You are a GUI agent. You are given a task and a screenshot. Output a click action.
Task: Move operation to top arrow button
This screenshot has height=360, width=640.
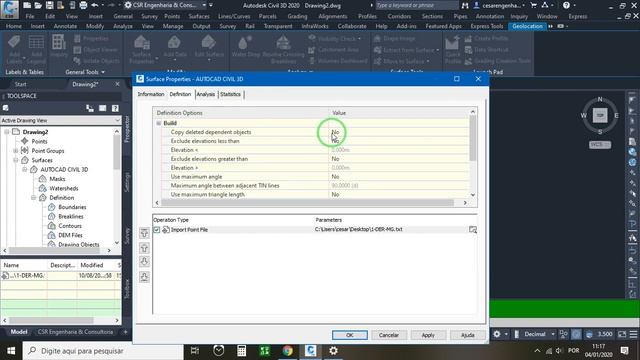(x=144, y=233)
